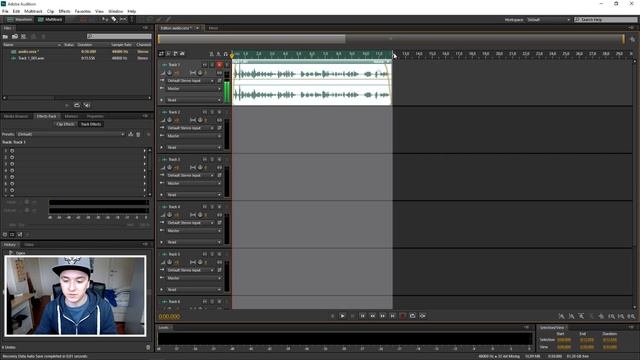Select the Move tool in top toolbar
640x360 pixels.
coord(105,19)
